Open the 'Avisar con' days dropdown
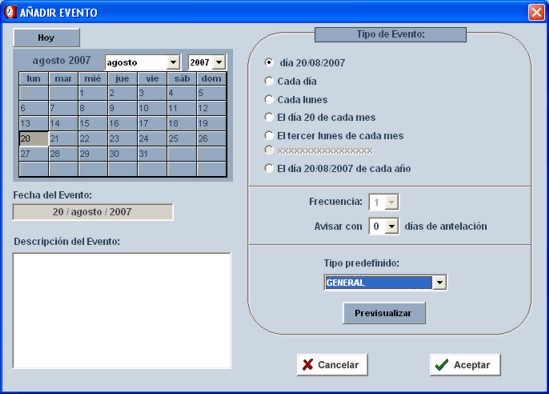Viewport: 549px width, 394px height. tap(391, 226)
